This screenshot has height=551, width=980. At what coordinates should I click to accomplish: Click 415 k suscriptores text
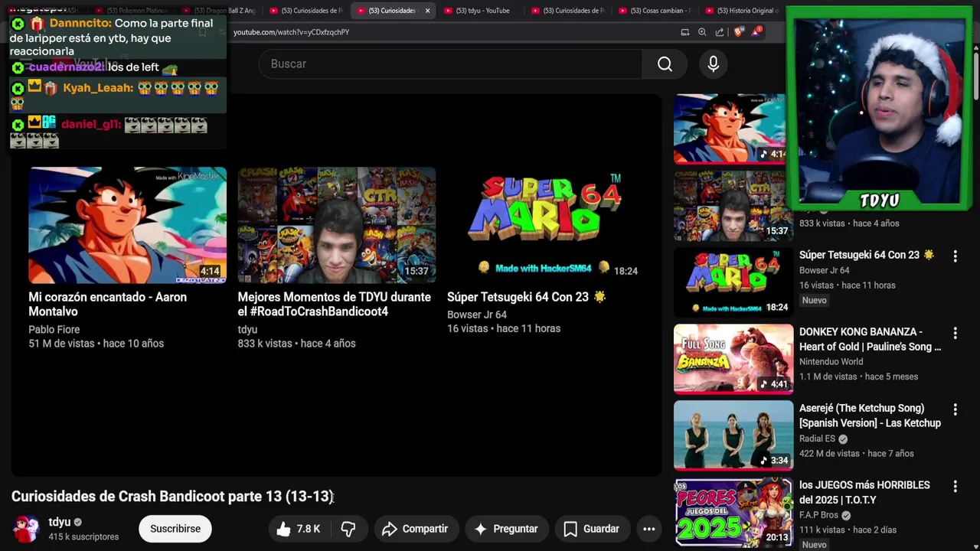tap(83, 537)
